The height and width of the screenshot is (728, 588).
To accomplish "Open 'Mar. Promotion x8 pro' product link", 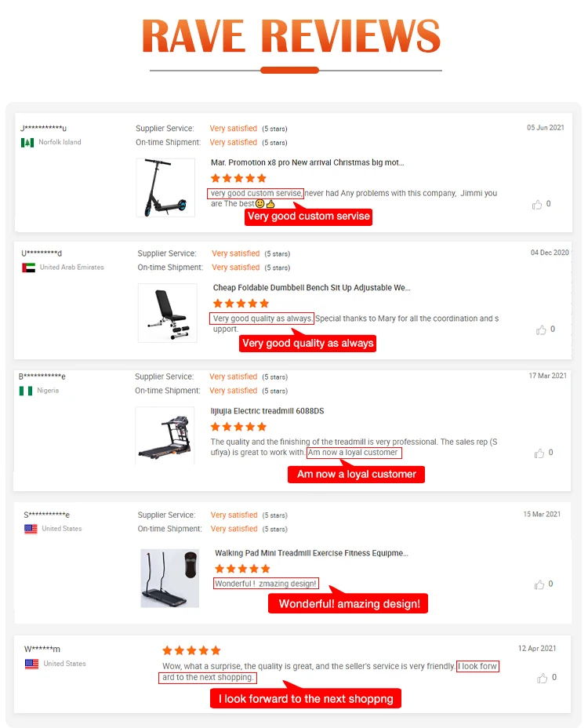I will pos(307,163).
